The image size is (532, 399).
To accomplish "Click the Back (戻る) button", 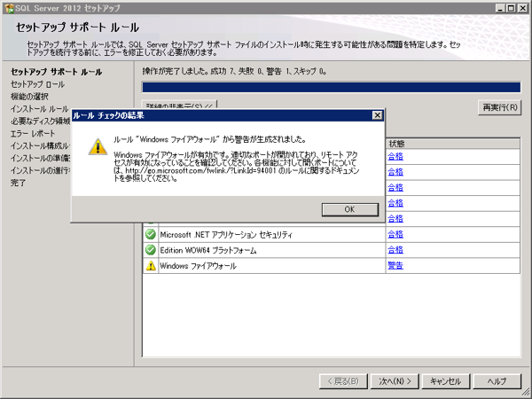I will click(343, 381).
